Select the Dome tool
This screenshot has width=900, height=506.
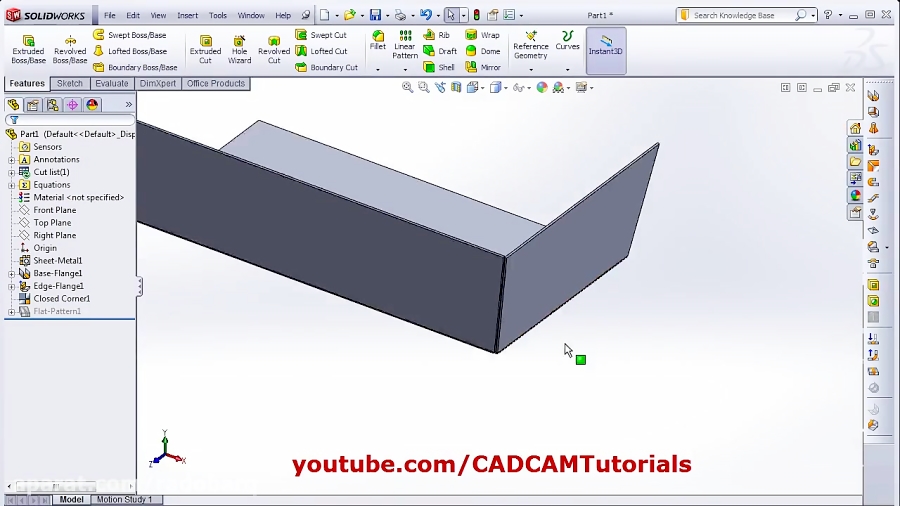coord(483,51)
